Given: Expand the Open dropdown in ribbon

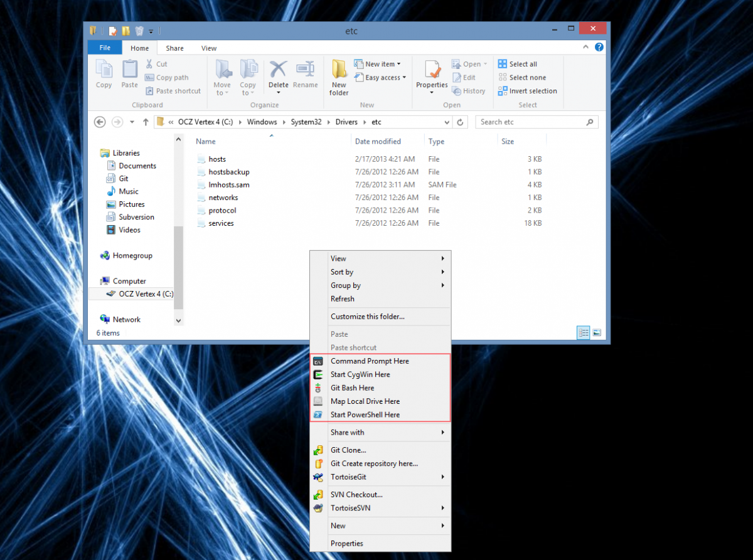Looking at the screenshot, I should tap(469, 64).
